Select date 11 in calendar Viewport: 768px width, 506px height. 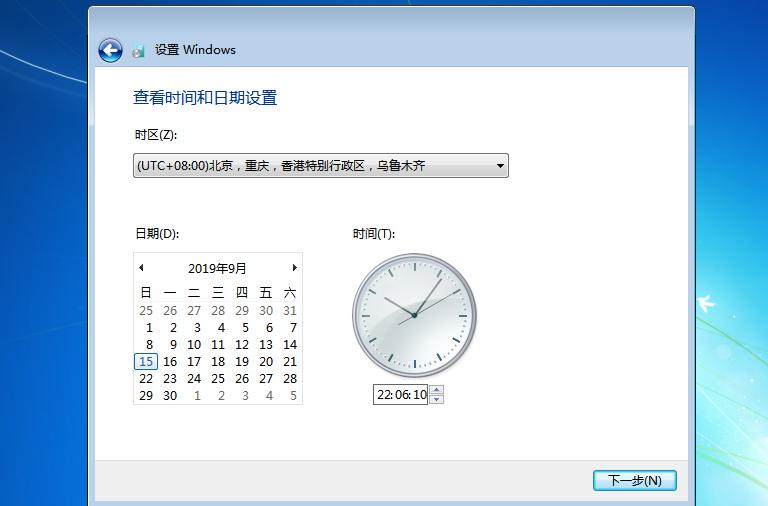[x=218, y=345]
